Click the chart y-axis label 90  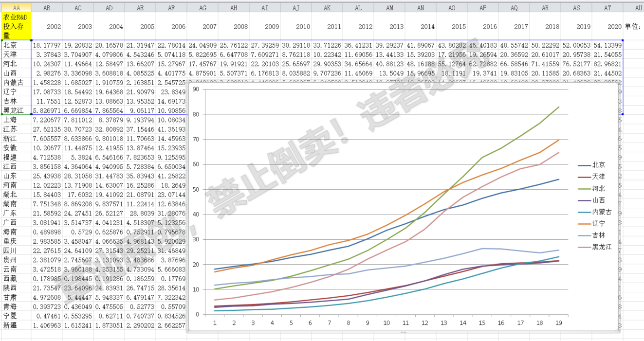pyautogui.click(x=196, y=90)
